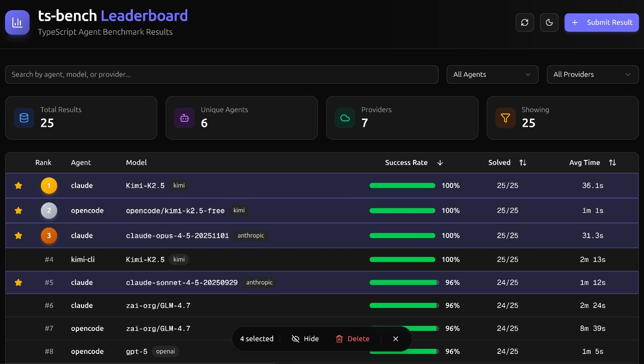This screenshot has width=644, height=364.
Task: Click the Unique Agents robot icon
Action: coord(184,118)
